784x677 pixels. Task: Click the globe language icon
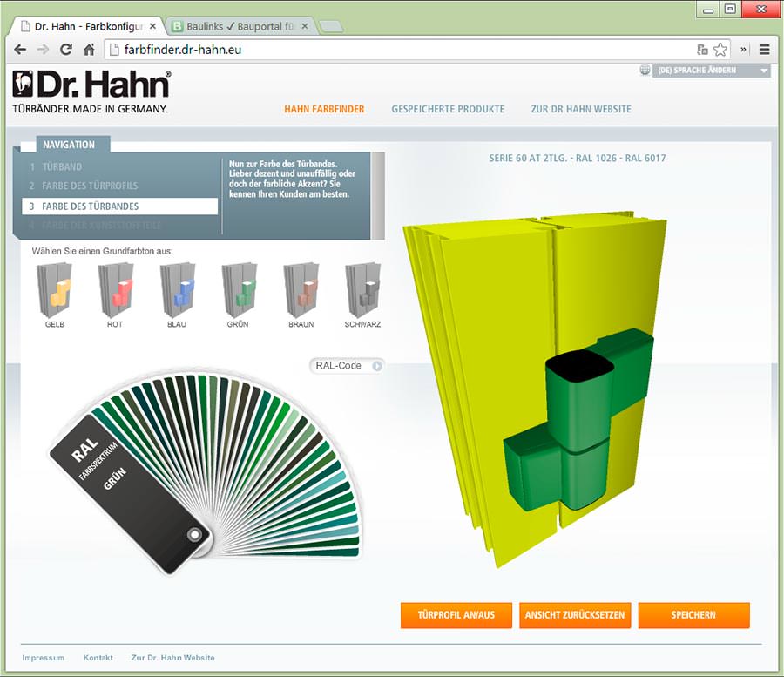[x=645, y=70]
